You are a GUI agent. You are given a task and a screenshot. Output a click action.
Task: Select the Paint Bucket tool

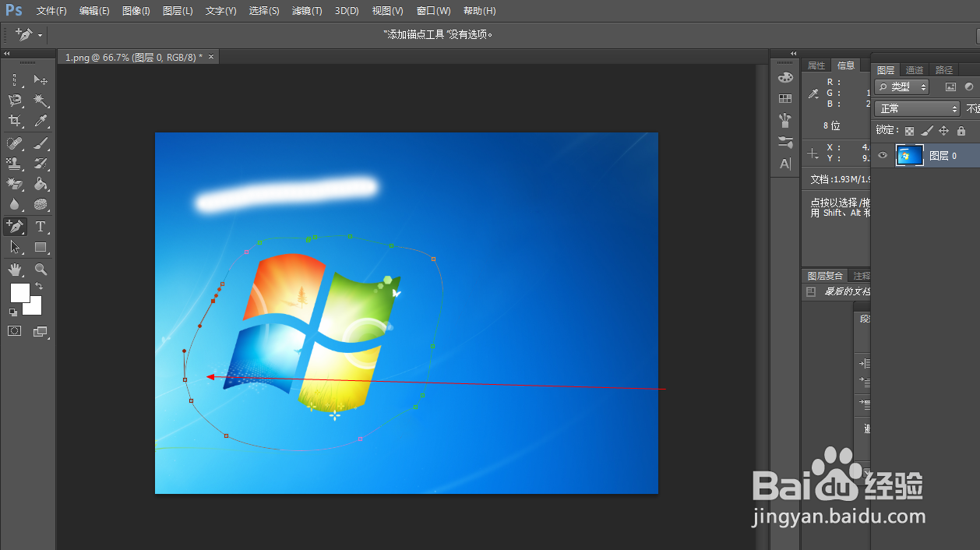41,184
